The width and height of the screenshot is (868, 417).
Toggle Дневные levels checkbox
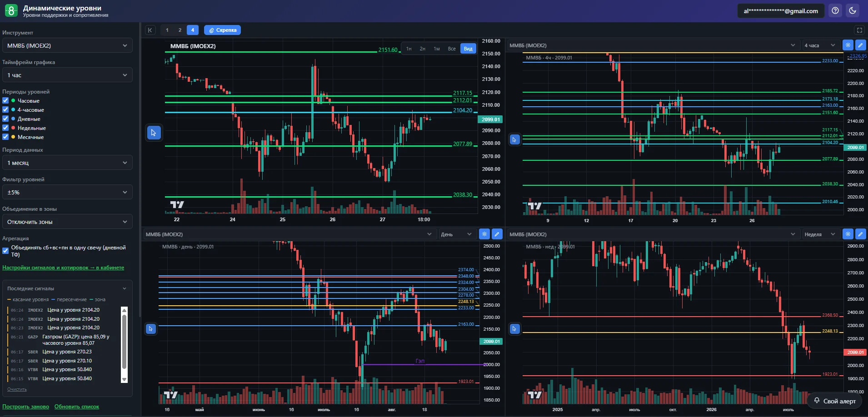(5, 119)
